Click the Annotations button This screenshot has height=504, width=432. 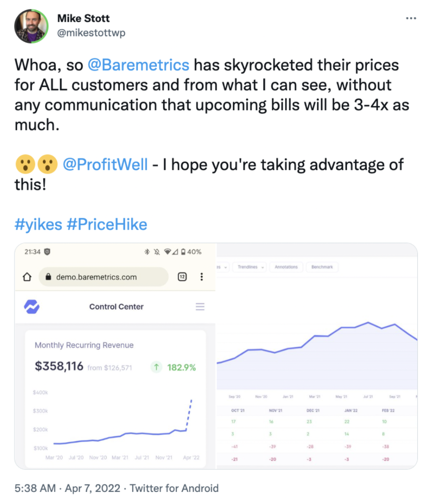point(286,267)
